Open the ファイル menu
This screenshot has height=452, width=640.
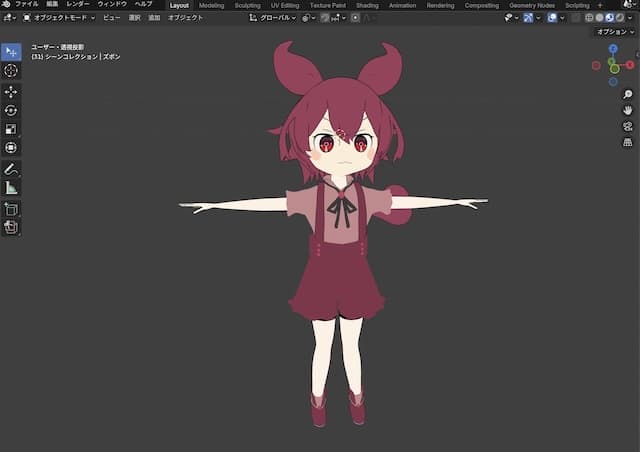tap(27, 5)
